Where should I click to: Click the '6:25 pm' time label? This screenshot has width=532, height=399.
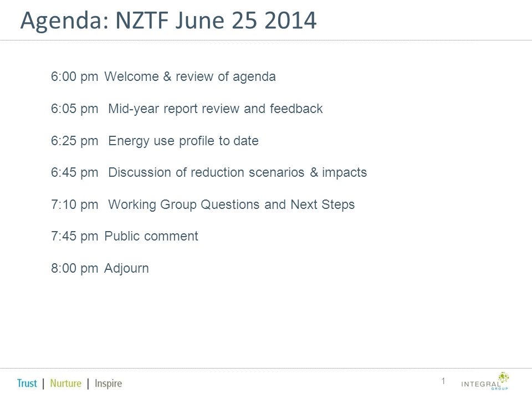(75, 141)
